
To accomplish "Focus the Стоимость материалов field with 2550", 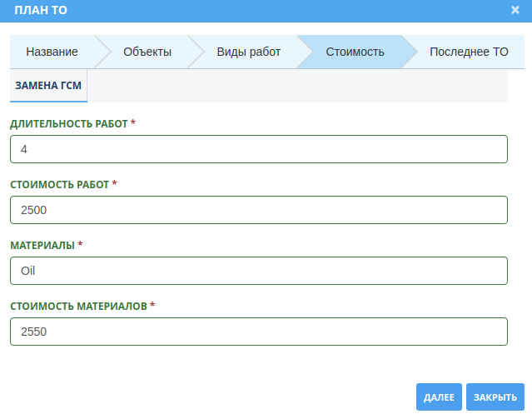I will [259, 332].
